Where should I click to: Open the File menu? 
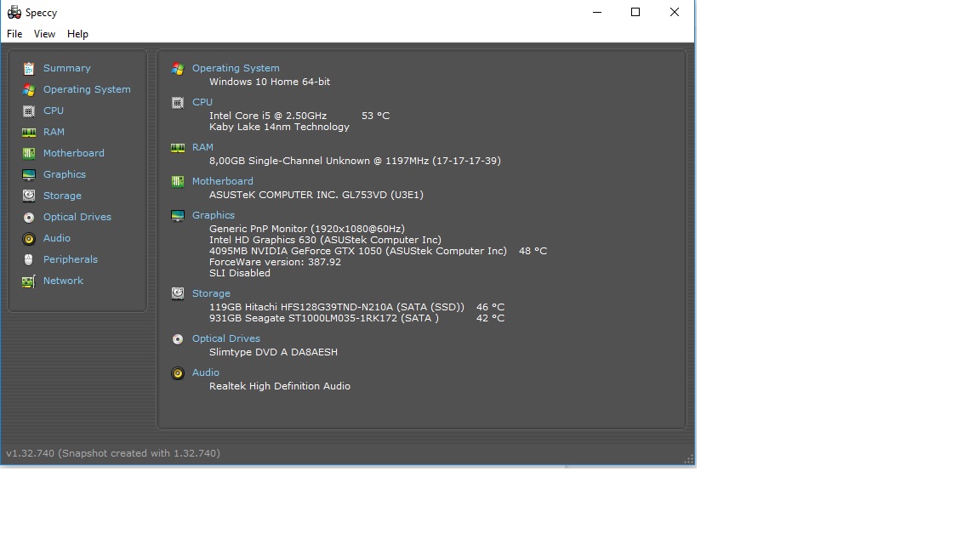tap(14, 34)
